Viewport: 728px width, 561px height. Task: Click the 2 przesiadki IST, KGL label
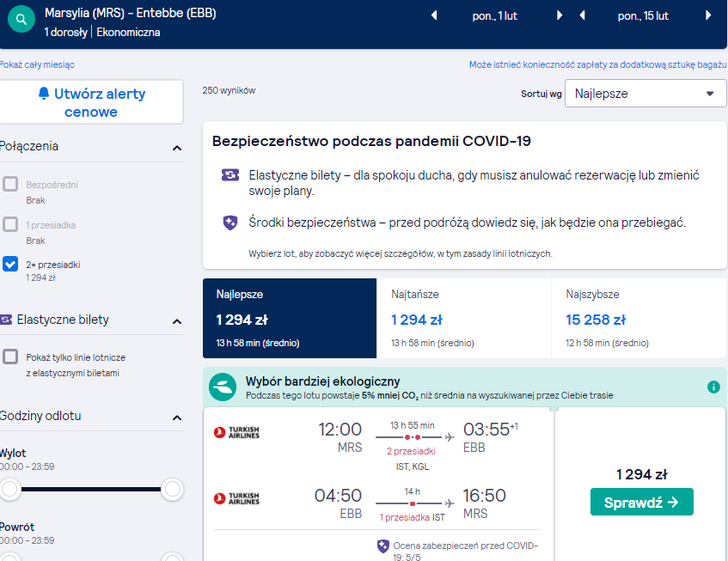(x=412, y=459)
